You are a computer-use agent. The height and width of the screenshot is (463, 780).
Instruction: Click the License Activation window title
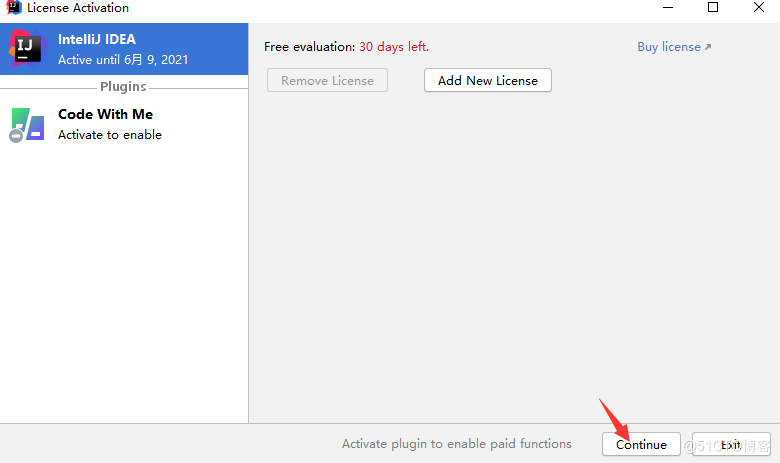[78, 8]
